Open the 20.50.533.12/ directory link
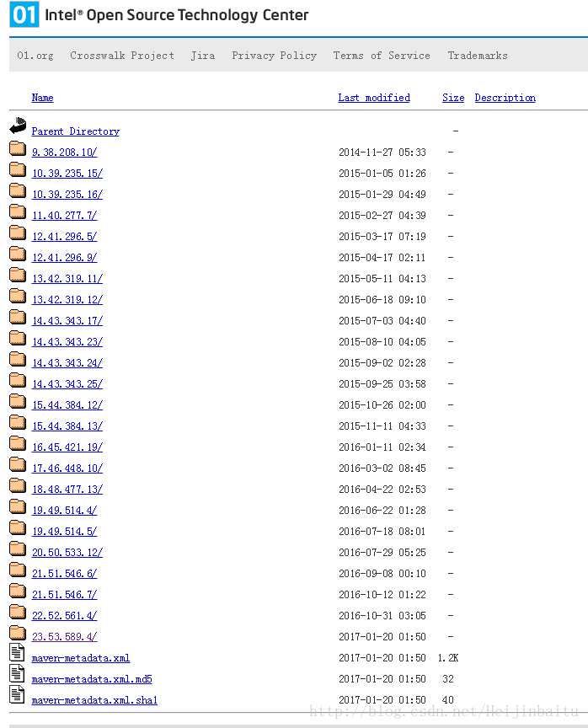The width and height of the screenshot is (588, 728). coord(67,553)
